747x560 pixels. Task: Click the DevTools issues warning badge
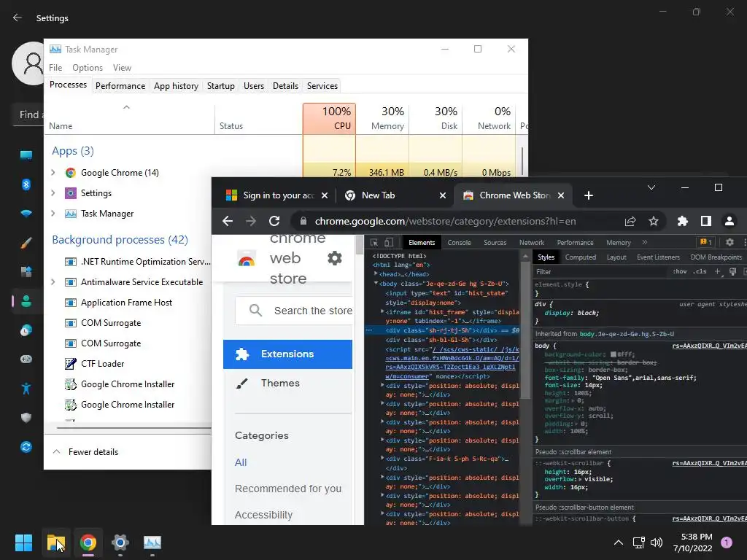[x=705, y=242]
